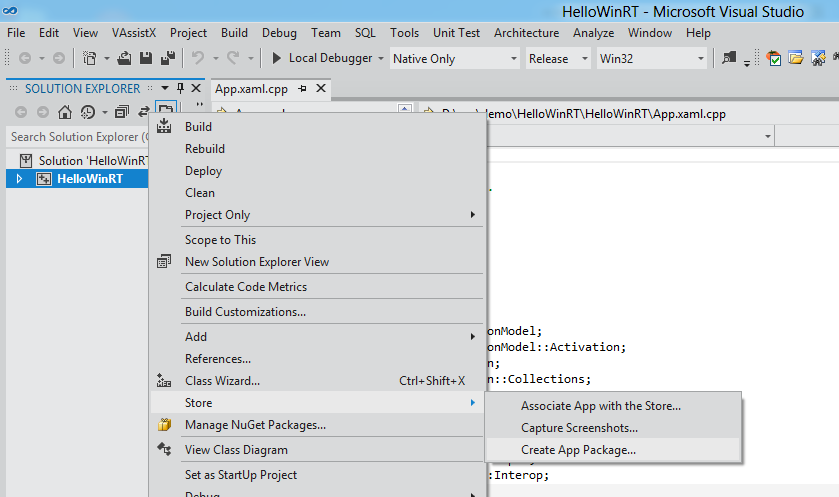This screenshot has width=839, height=497.
Task: Select Set as StartUp Project
Action: [x=318, y=475]
